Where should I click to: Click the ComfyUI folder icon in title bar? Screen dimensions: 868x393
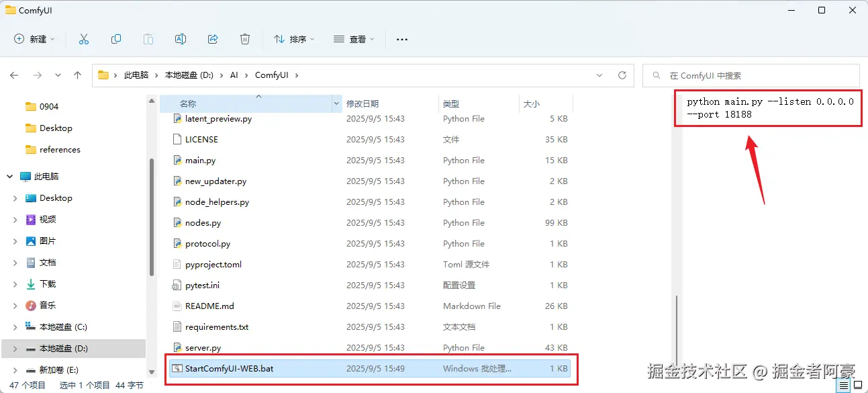point(10,10)
